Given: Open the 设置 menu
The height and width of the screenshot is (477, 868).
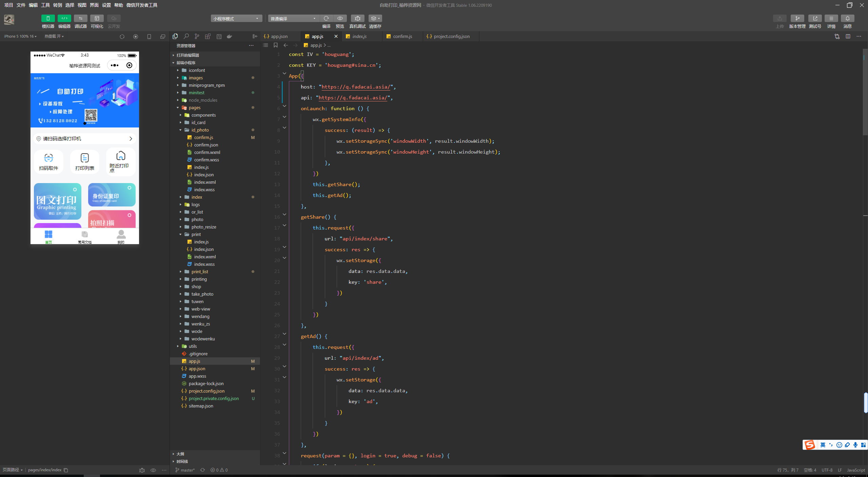Looking at the screenshot, I should click(x=106, y=5).
